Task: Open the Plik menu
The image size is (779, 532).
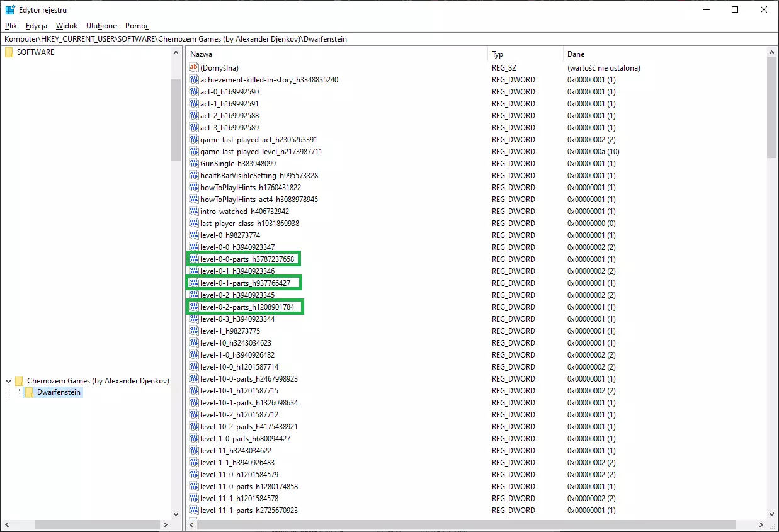Action: [11, 26]
